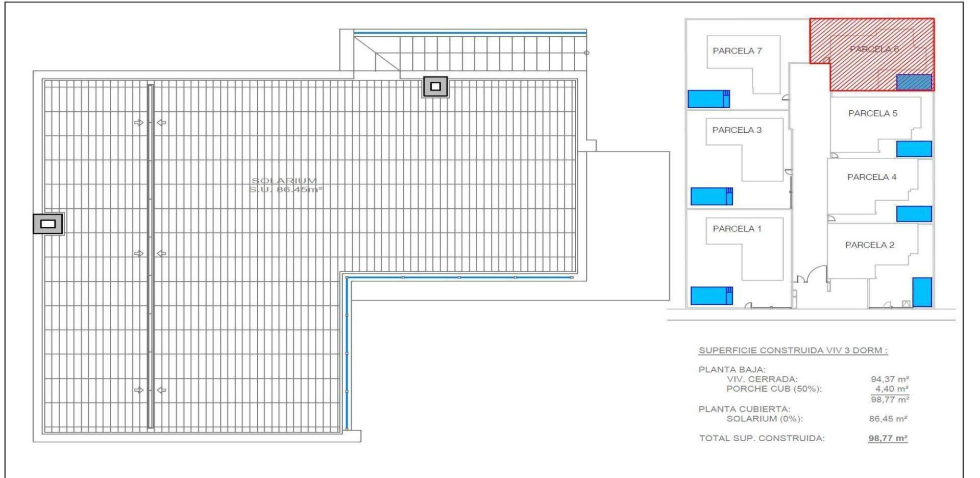Click the square vent on the left wall
The image size is (980, 478).
[48, 224]
